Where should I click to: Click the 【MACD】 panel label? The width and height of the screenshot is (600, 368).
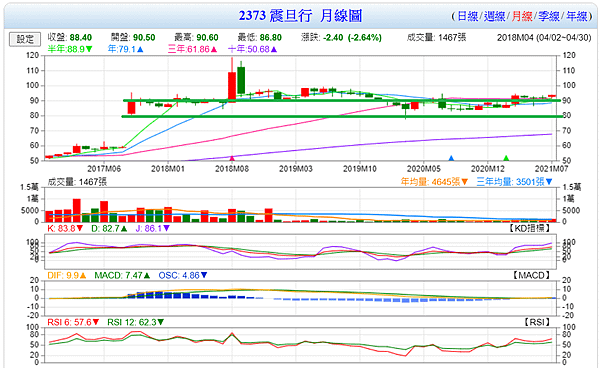pyautogui.click(x=531, y=275)
